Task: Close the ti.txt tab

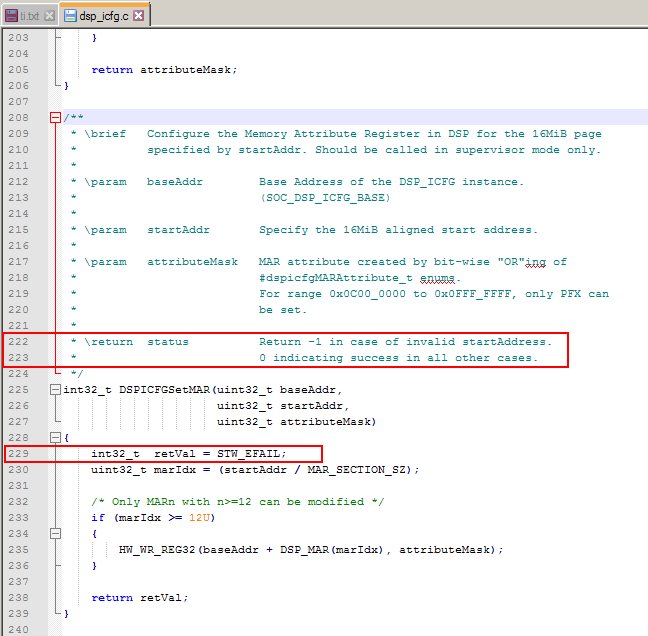Action: click(x=50, y=16)
